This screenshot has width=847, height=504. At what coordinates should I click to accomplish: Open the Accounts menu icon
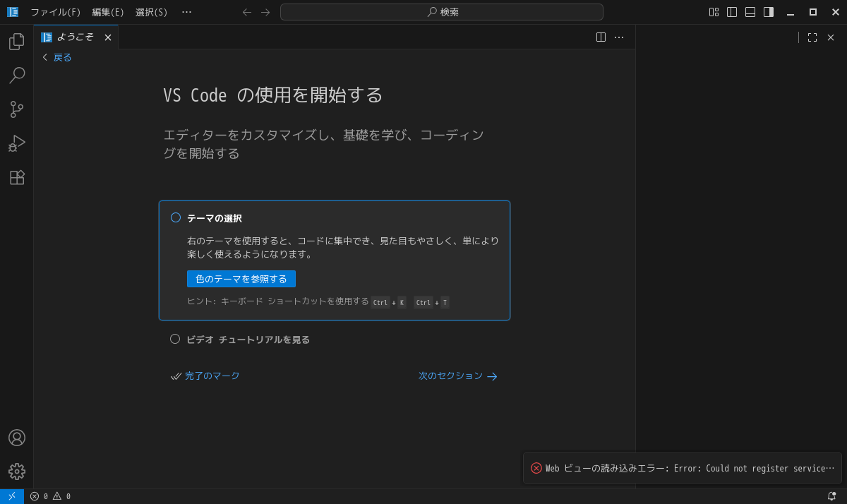pos(17,438)
